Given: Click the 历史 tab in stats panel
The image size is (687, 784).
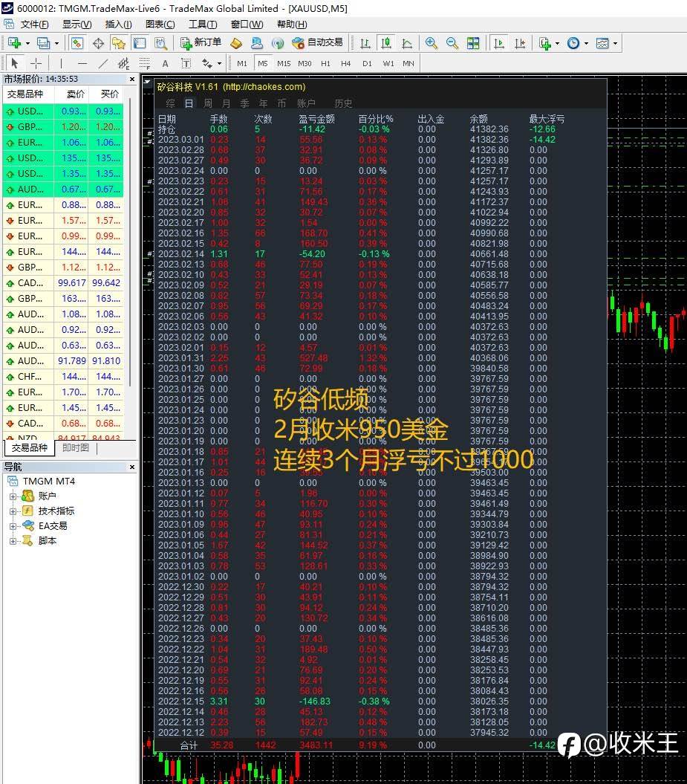Looking at the screenshot, I should pyautogui.click(x=343, y=103).
